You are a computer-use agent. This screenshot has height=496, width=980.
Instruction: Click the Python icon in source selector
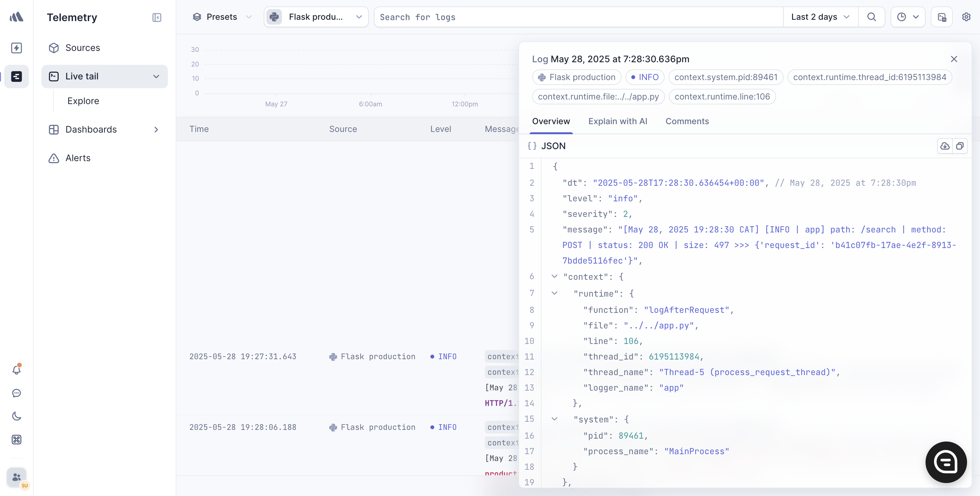point(274,17)
